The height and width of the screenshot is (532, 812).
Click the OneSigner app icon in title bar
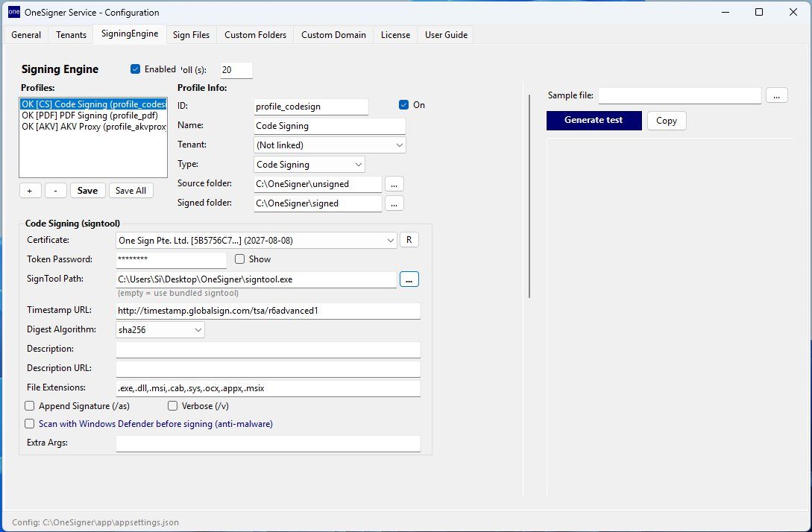[14, 12]
